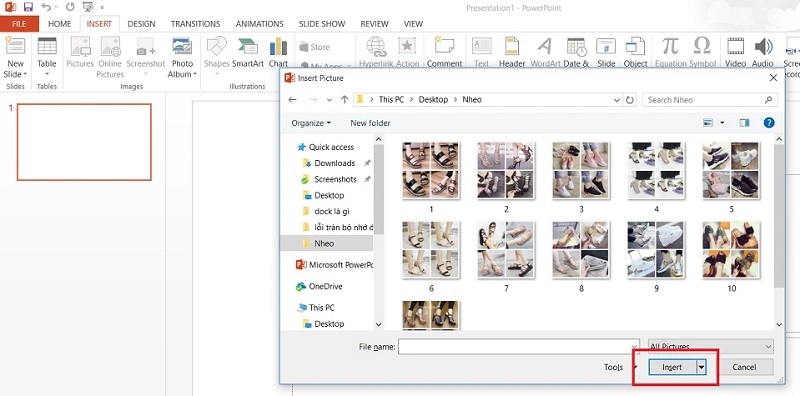Open recent locations dropdown arrow
The width and height of the screenshot is (800, 396).
[329, 100]
